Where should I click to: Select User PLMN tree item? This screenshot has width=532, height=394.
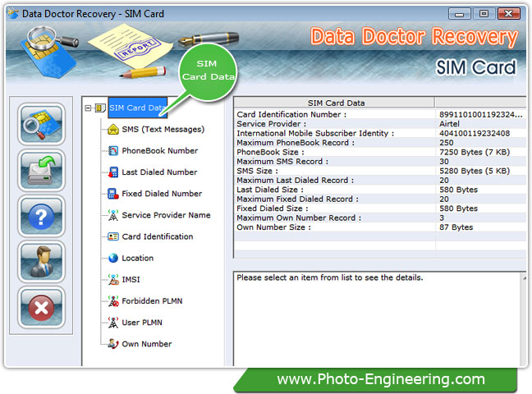click(142, 323)
